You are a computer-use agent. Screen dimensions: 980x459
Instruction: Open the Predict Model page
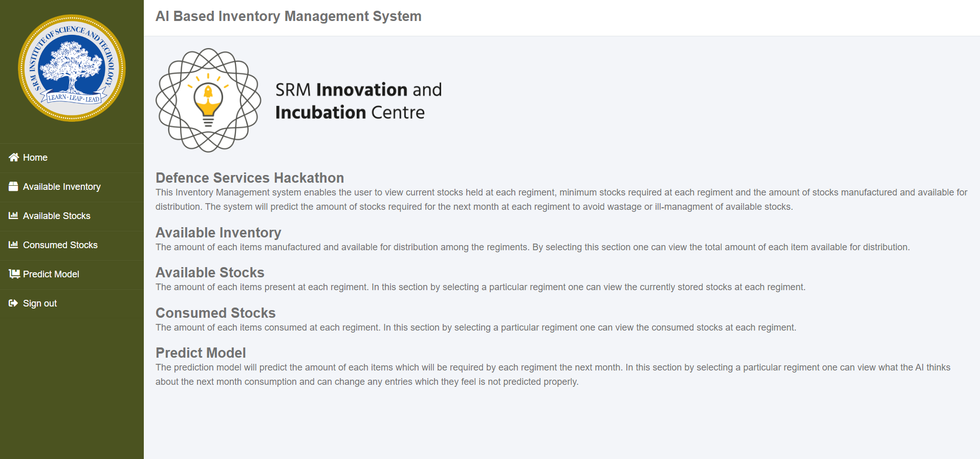coord(72,274)
